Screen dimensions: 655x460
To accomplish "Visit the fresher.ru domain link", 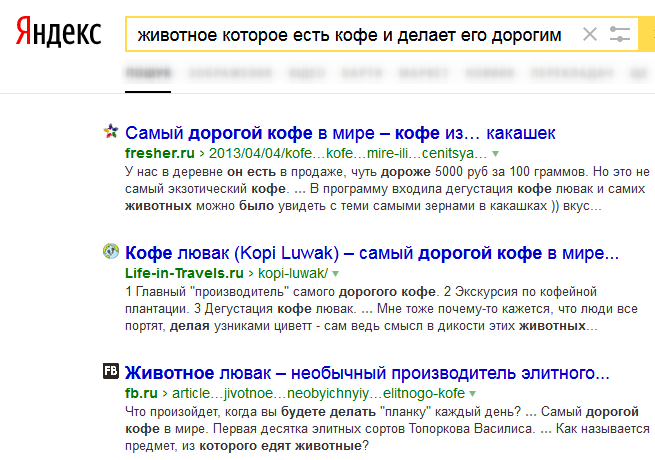I will point(160,153).
